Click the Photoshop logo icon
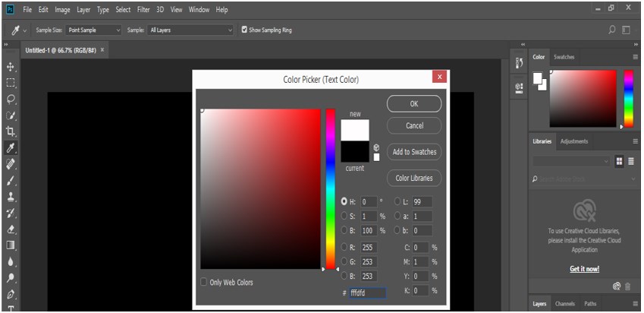This screenshot has width=644, height=313. [x=11, y=9]
